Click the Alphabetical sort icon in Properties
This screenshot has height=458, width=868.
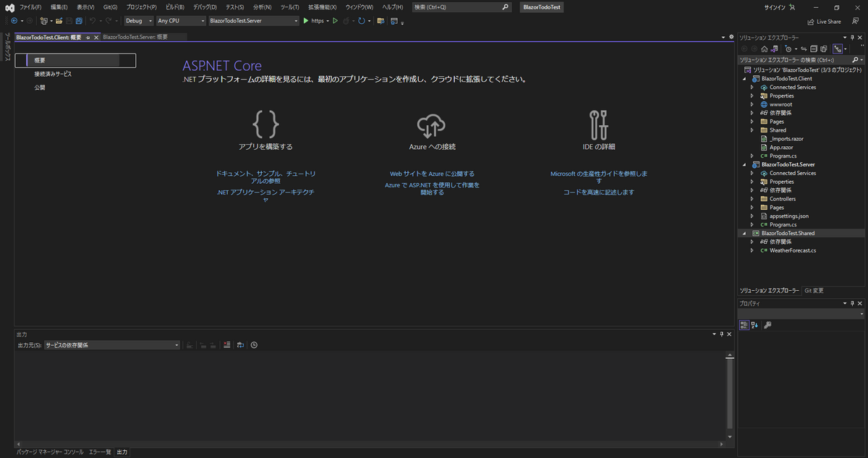click(x=754, y=325)
